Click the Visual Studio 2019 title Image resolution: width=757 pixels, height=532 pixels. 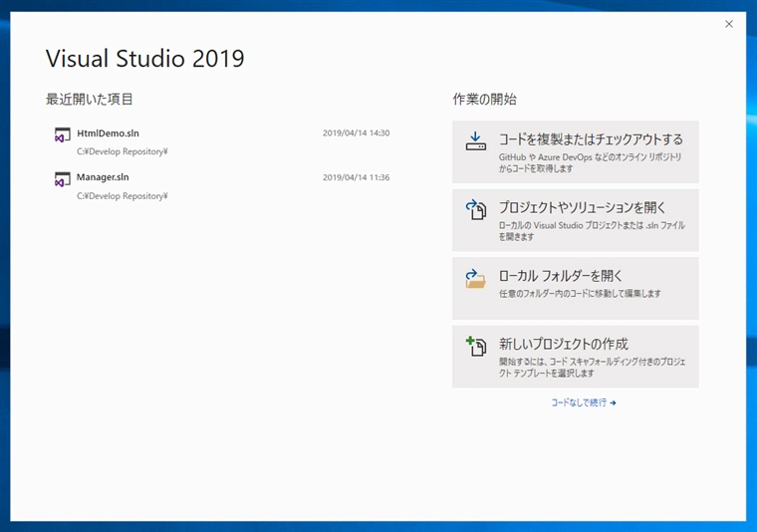145,59
